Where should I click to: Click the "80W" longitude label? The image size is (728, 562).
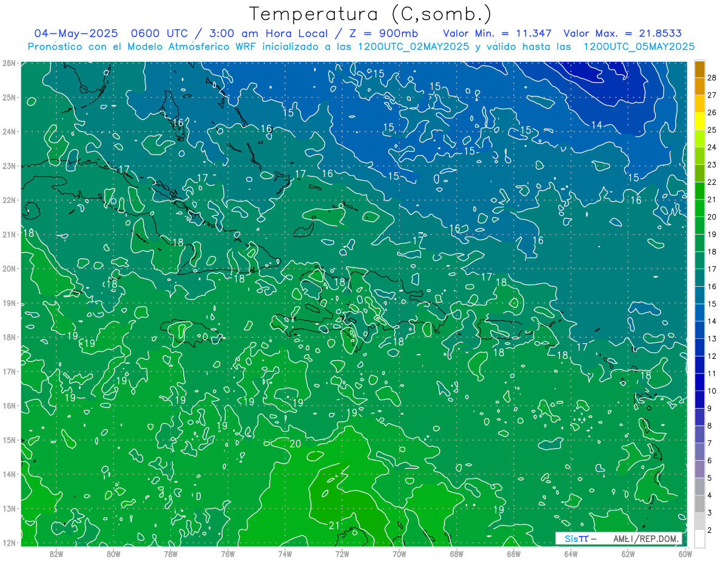tap(113, 553)
